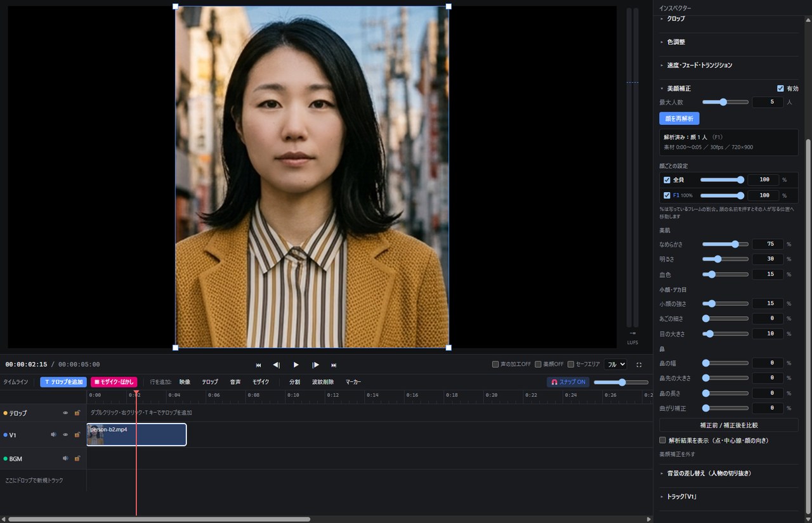Viewport: 812px width, 523px height.
Task: Uncheck the F1 face checkbox
Action: [x=667, y=195]
